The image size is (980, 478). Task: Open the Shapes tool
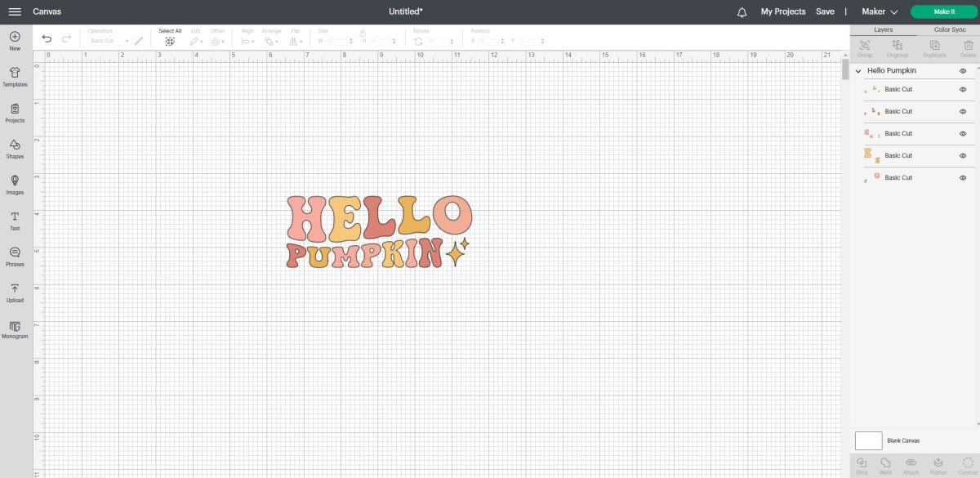(15, 149)
